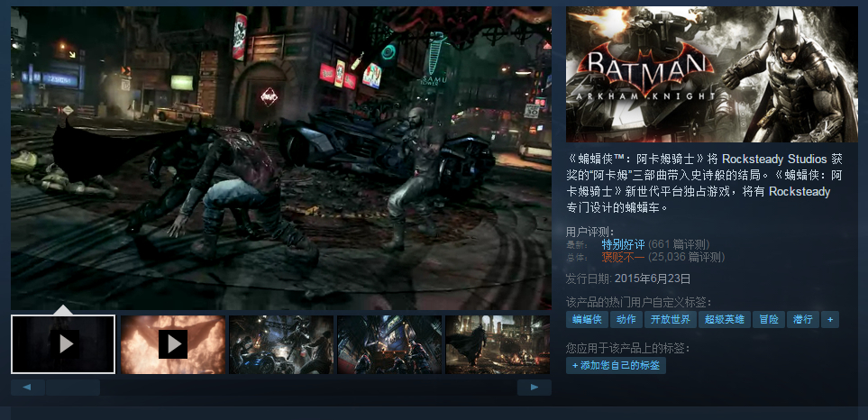Click the 蝙蝠侠 tag
This screenshot has height=420, width=868.
[x=587, y=319]
